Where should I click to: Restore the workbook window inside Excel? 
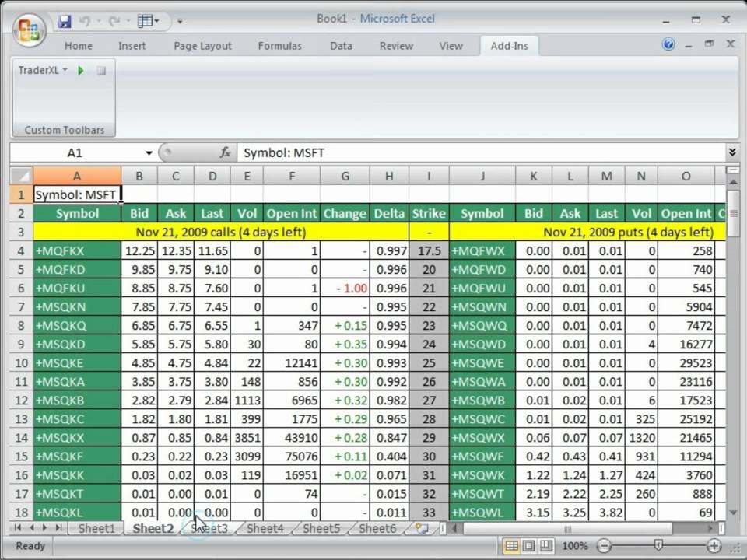pyautogui.click(x=709, y=44)
